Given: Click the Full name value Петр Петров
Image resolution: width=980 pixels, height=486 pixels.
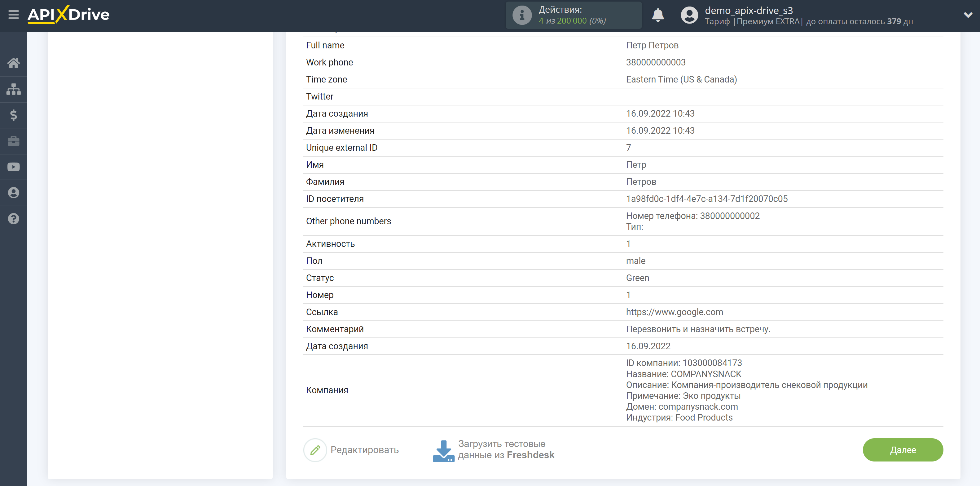Looking at the screenshot, I should [x=653, y=45].
